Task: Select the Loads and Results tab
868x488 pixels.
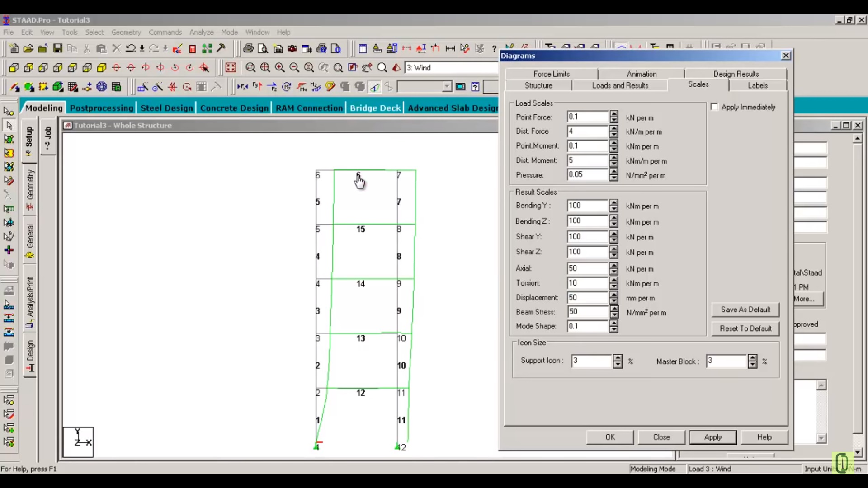Action: 619,85
